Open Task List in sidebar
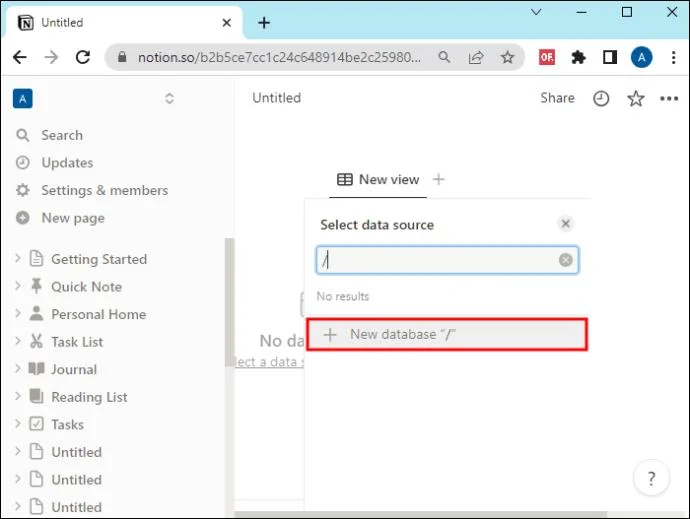 pyautogui.click(x=77, y=342)
